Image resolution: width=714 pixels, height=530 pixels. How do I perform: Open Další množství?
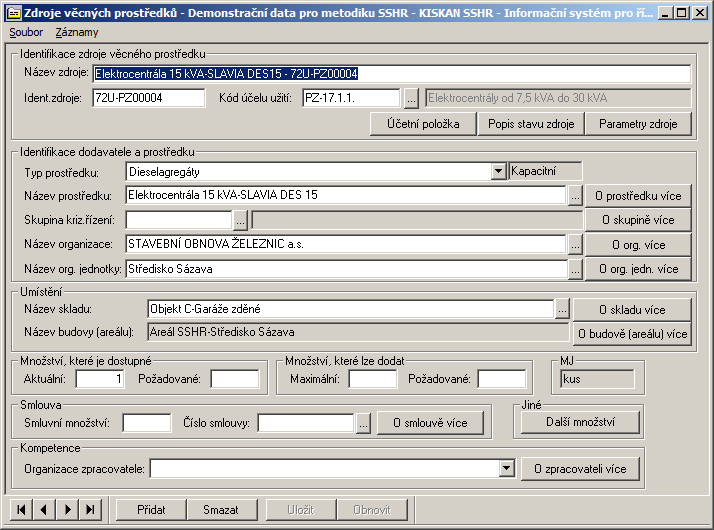580,422
